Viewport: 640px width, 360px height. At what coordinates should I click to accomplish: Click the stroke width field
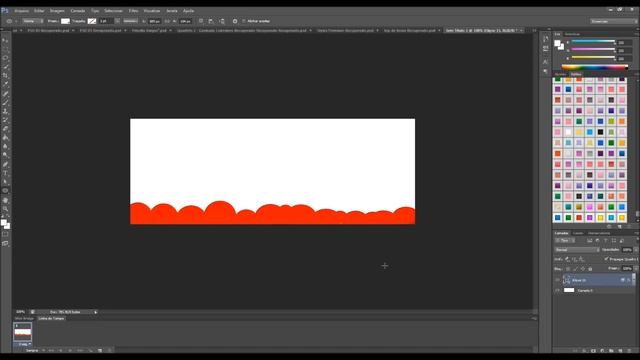coord(106,21)
